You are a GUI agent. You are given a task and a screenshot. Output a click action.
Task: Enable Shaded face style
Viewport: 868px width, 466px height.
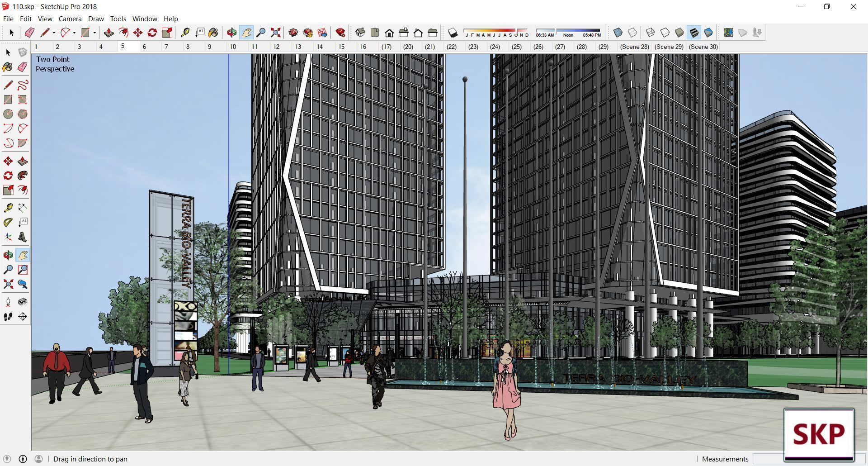pyautogui.click(x=679, y=33)
